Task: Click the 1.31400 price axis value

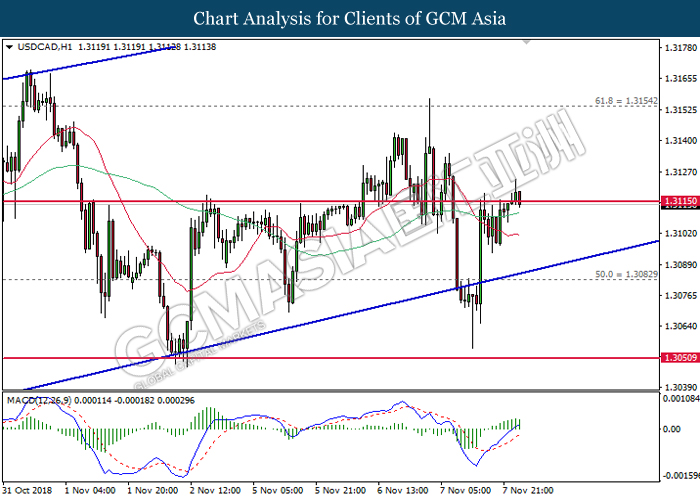Action: [x=681, y=141]
